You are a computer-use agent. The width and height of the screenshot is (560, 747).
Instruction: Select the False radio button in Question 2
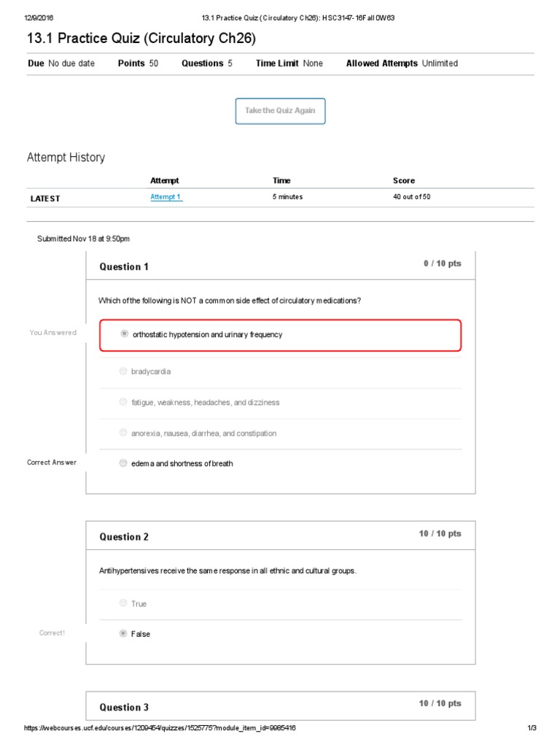click(x=123, y=634)
